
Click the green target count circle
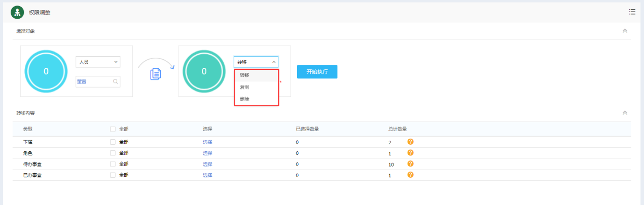coord(204,71)
